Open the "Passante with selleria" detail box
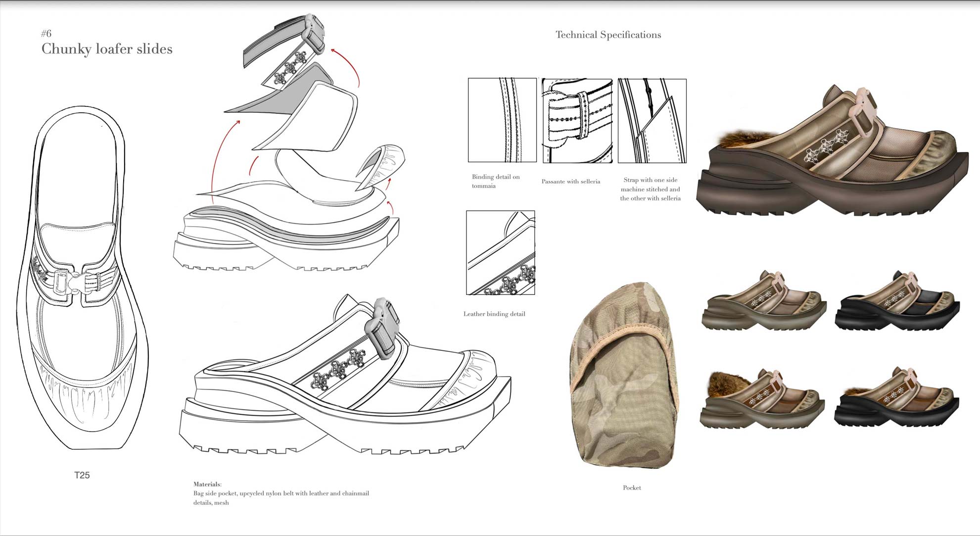 click(x=577, y=120)
